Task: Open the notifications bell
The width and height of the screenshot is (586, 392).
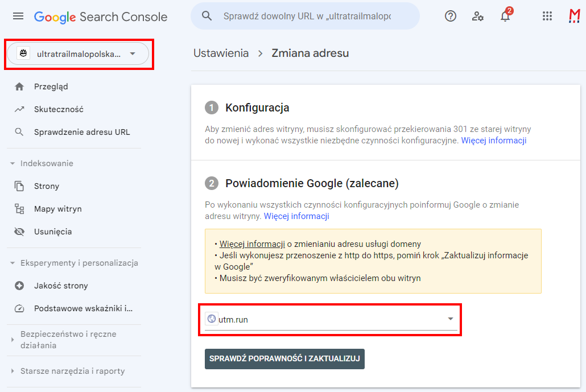Action: click(505, 16)
